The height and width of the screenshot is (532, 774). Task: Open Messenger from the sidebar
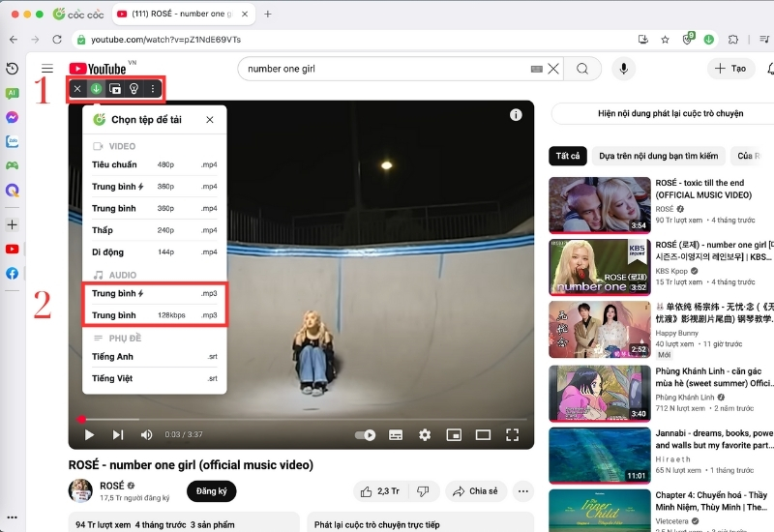pyautogui.click(x=13, y=117)
